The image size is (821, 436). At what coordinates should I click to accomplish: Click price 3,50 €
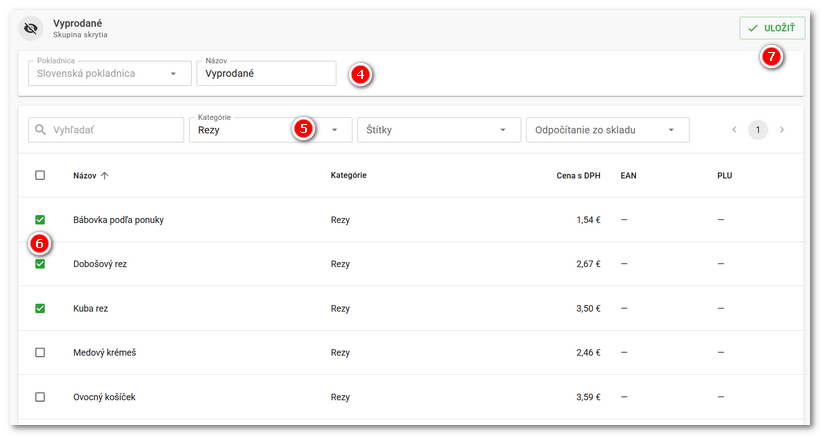click(x=589, y=308)
